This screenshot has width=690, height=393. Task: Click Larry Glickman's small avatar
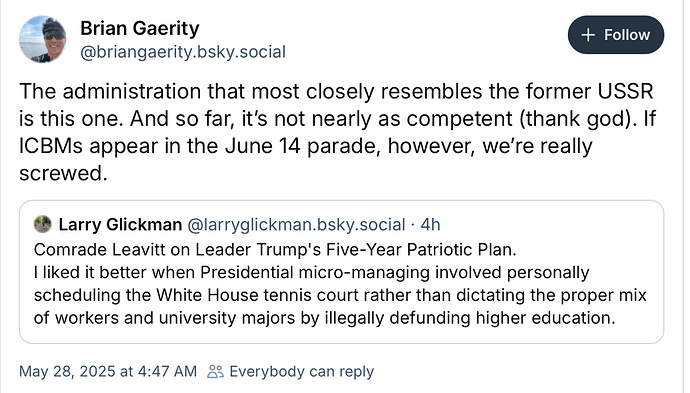pyautogui.click(x=43, y=224)
